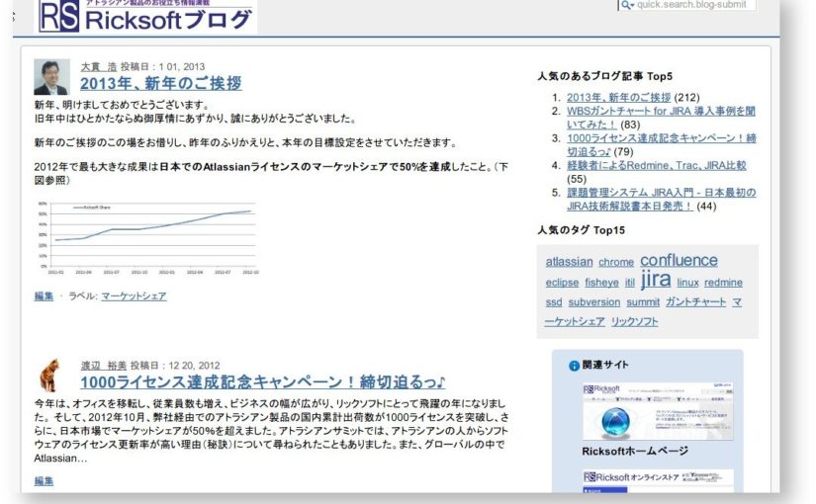Click the cat avatar of 渡辺 裕美

pos(50,375)
